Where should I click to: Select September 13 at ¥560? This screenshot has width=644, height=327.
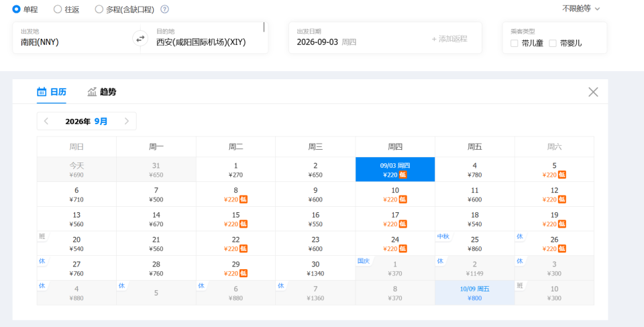76,219
